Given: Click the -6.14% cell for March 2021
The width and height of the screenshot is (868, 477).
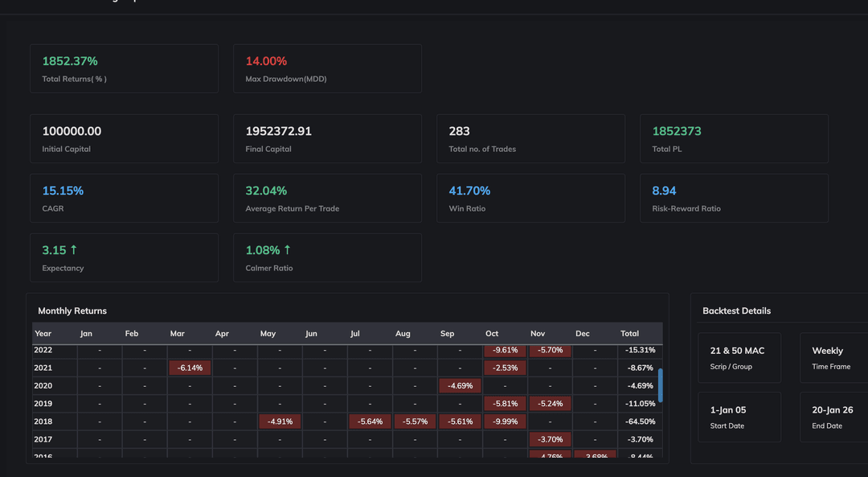Looking at the screenshot, I should [x=190, y=368].
